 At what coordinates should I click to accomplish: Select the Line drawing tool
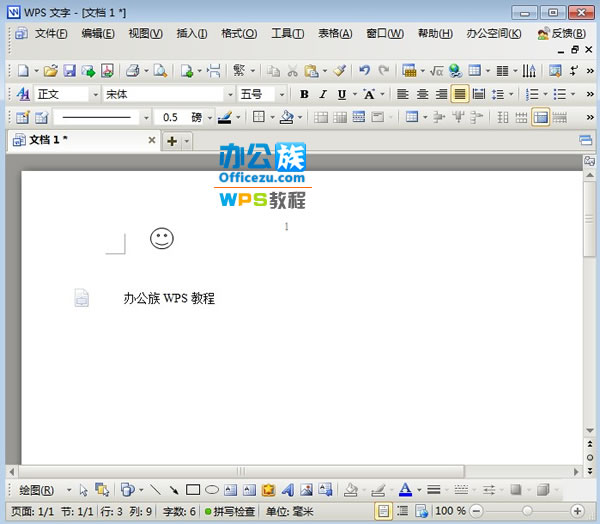155,490
